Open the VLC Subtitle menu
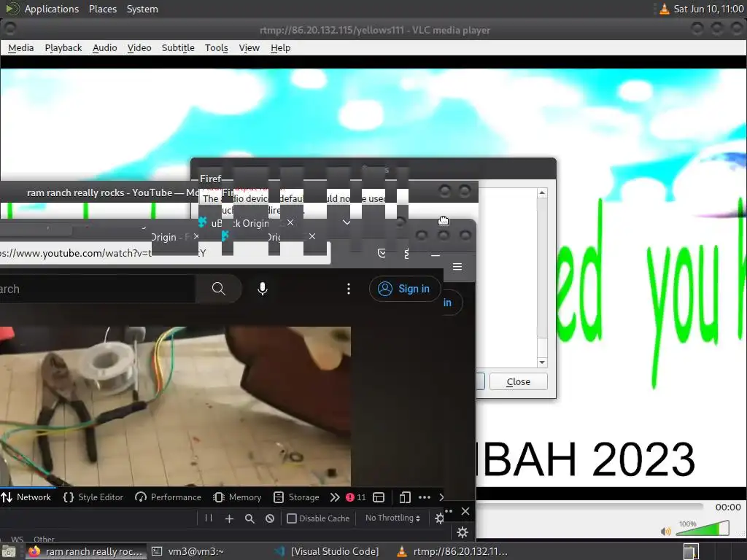 (x=178, y=47)
